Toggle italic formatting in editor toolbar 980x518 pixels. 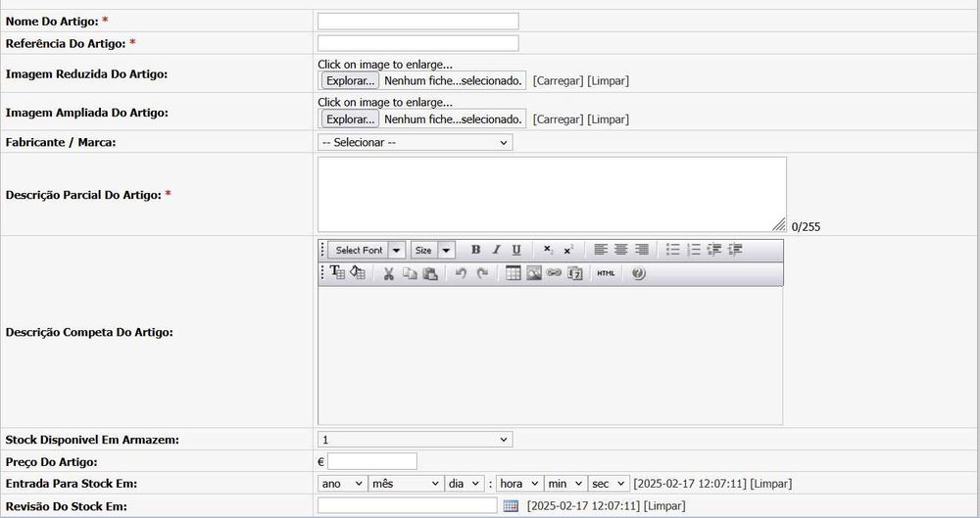[496, 250]
